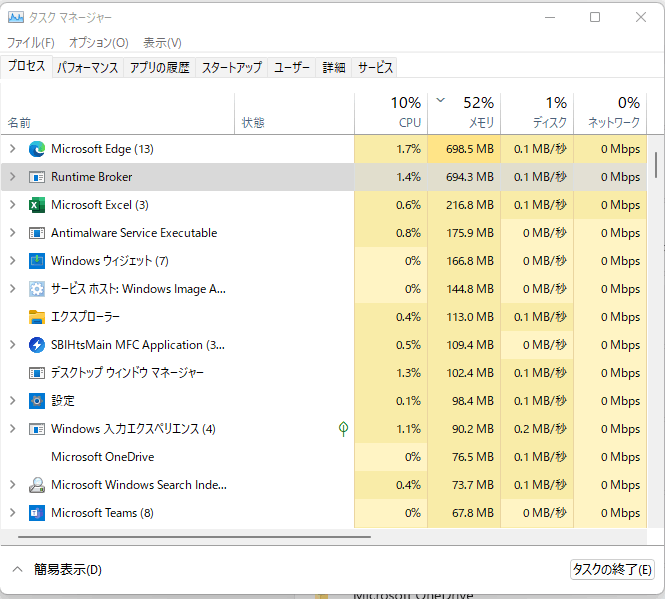
Task: Expand the Microsoft Edge (13) process group
Action: point(13,149)
